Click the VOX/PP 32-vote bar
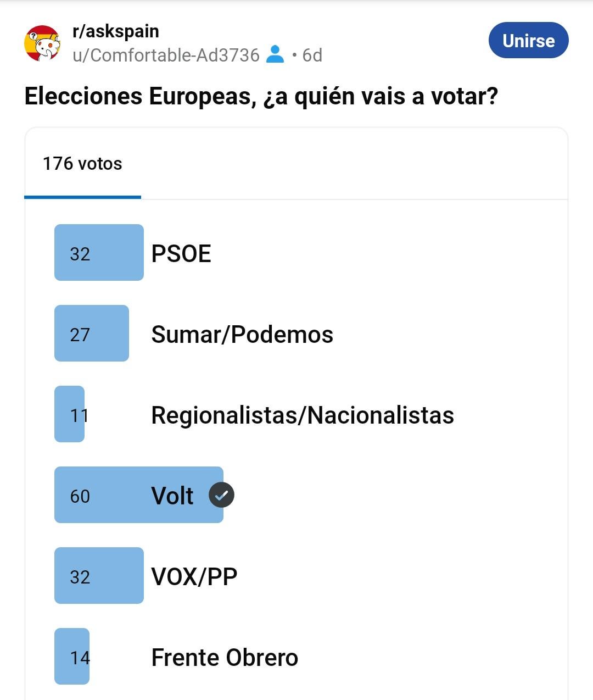The width and height of the screenshot is (593, 700). click(99, 575)
